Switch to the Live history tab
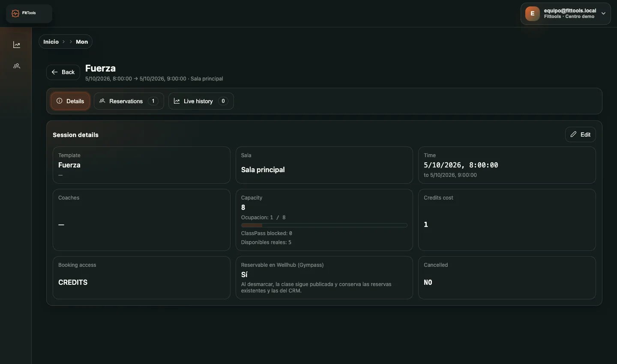 coord(201,101)
